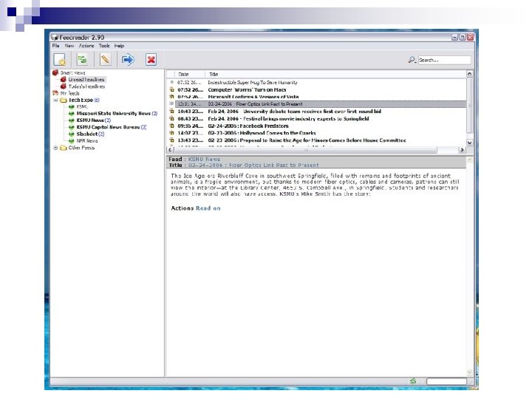The height and width of the screenshot is (399, 532).
Task: Open the Tools menu
Action: [104, 46]
